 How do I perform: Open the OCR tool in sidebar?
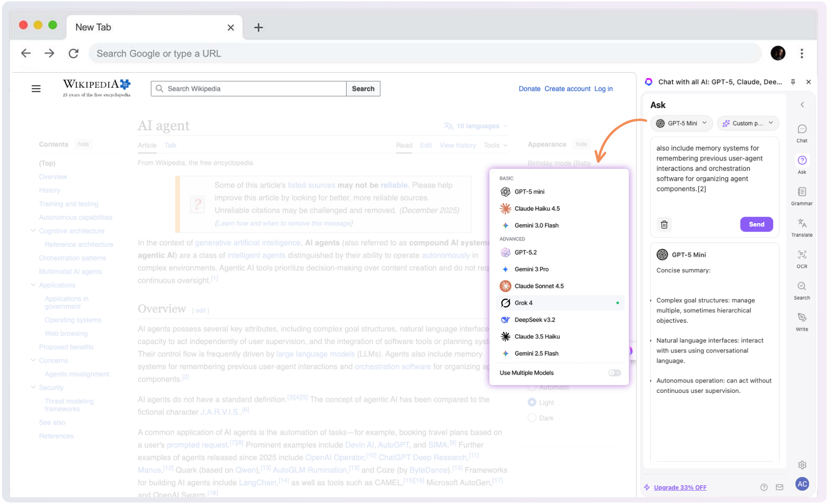[801, 258]
